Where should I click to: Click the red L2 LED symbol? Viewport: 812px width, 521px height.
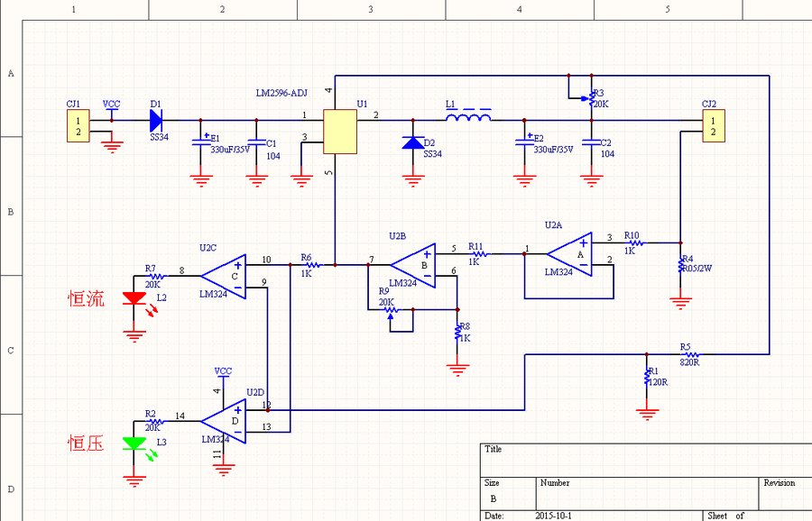(134, 298)
